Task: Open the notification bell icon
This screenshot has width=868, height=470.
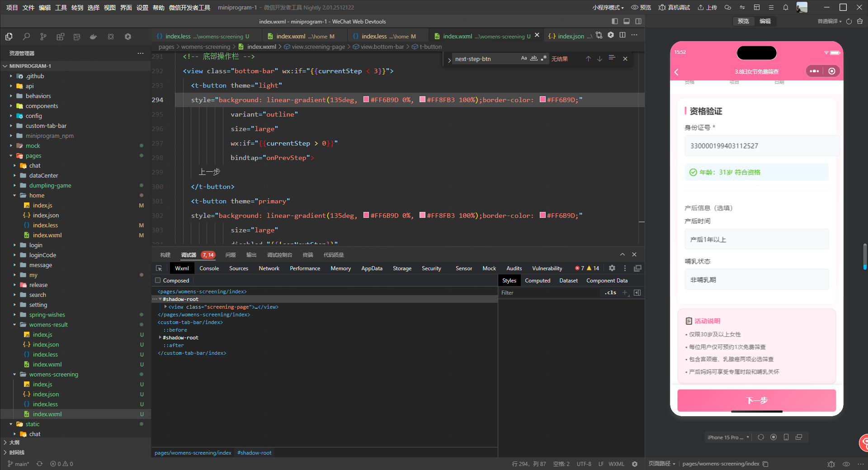Action: [x=786, y=7]
